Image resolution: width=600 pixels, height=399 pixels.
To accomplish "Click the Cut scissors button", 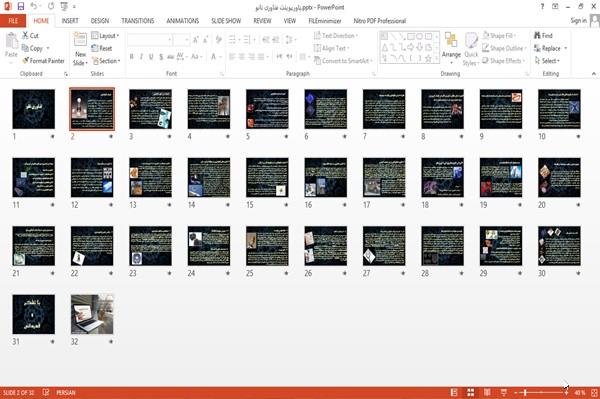I will (30, 36).
